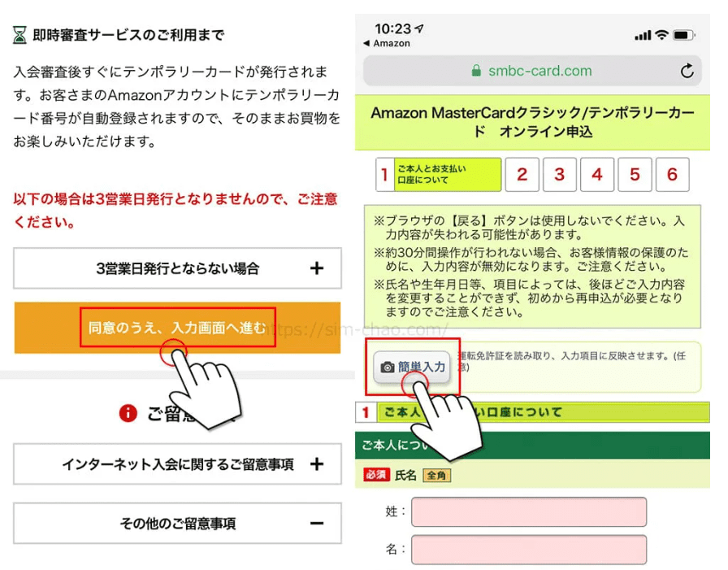Tap the green padlock icon in address bar
This screenshot has width=728, height=570.
[476, 71]
